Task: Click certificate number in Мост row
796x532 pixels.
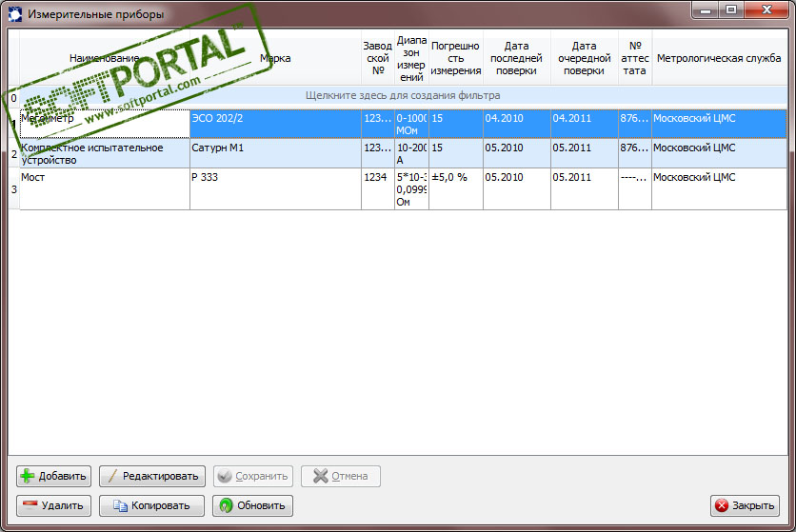Action: click(x=635, y=188)
